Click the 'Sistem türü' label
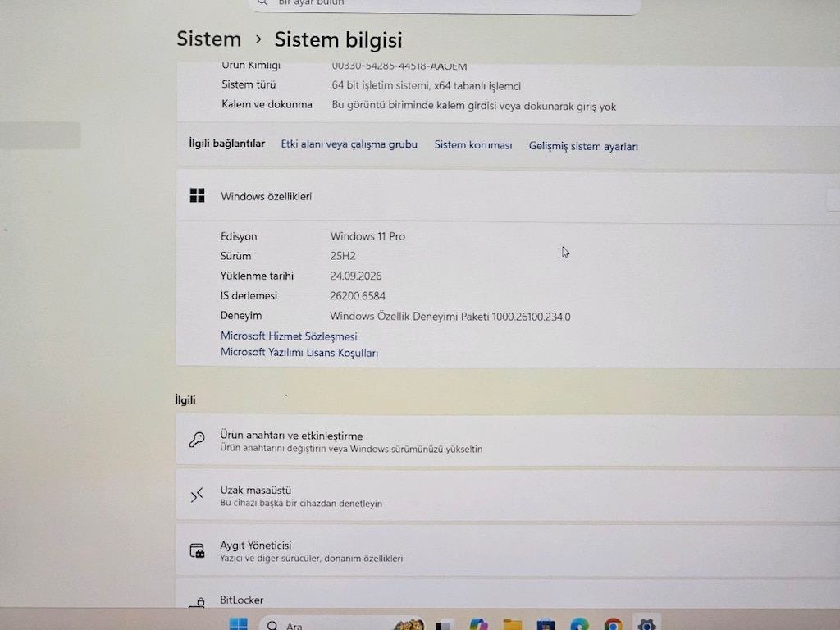Viewport: 840px width, 630px height. pos(249,84)
